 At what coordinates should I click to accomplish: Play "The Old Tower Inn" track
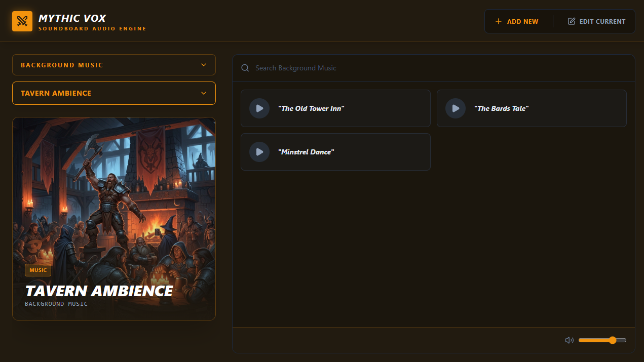tap(259, 108)
